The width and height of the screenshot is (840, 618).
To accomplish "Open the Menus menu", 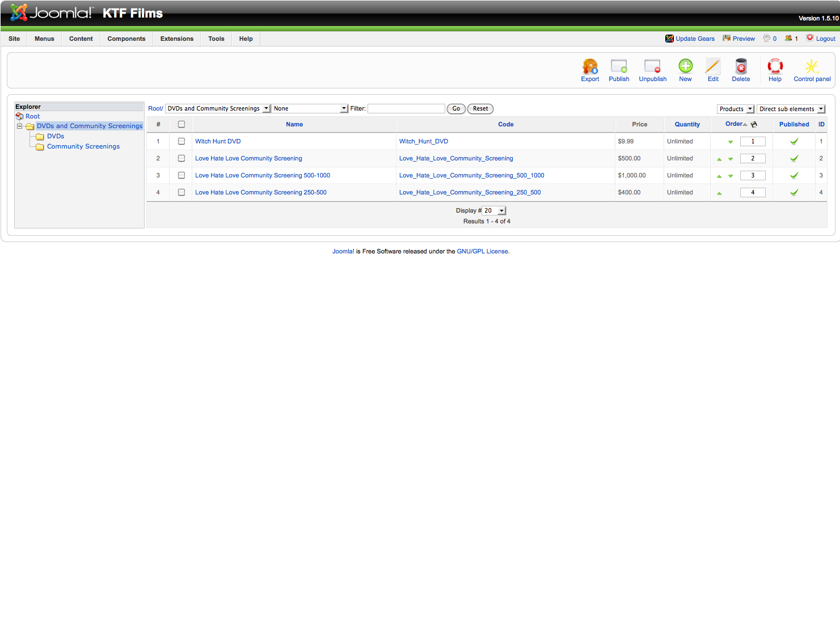I will (44, 39).
